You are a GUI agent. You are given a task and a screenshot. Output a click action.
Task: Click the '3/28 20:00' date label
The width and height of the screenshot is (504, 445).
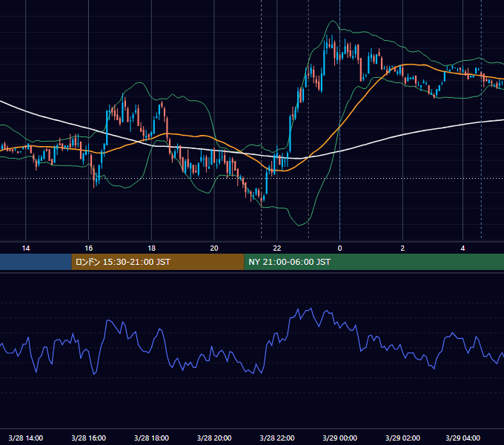pyautogui.click(x=214, y=438)
